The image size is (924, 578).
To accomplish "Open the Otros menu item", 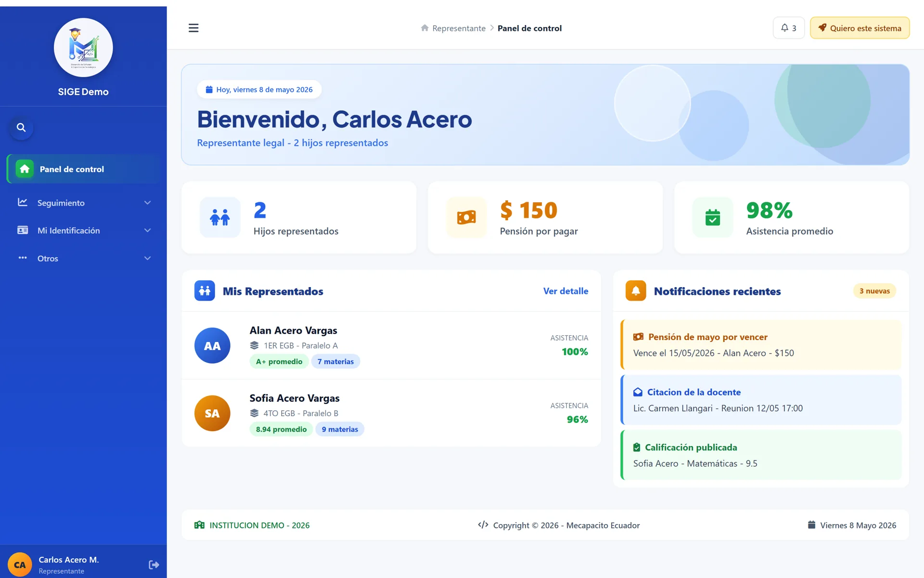I will tap(83, 258).
